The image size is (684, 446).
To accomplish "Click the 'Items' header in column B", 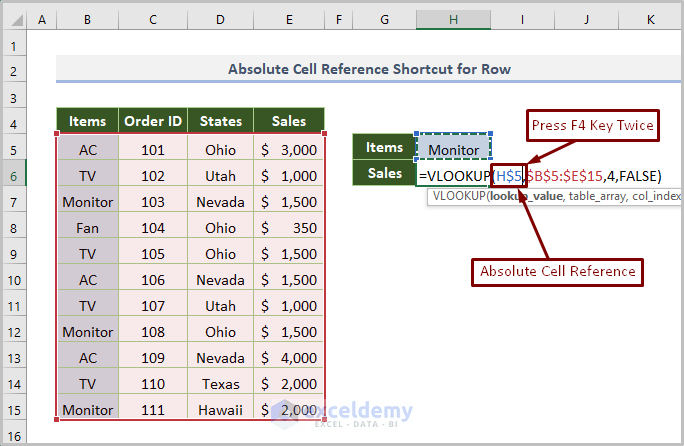I will point(87,121).
